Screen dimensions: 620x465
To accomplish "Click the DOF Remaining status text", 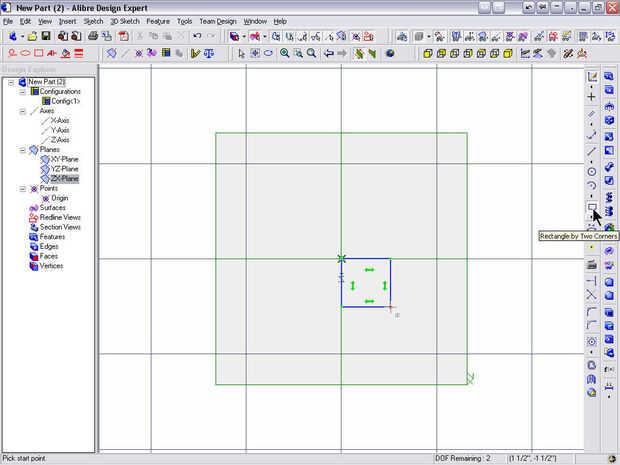I will (463, 459).
